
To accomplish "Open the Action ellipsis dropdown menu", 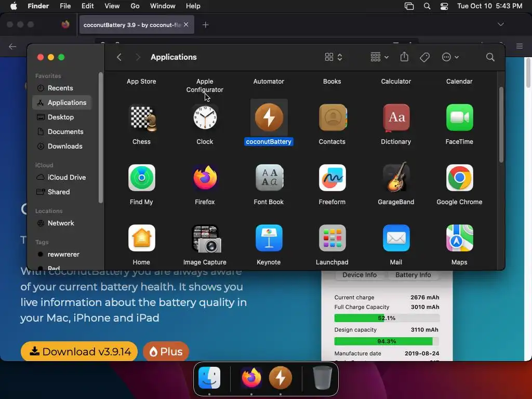I will (450, 57).
